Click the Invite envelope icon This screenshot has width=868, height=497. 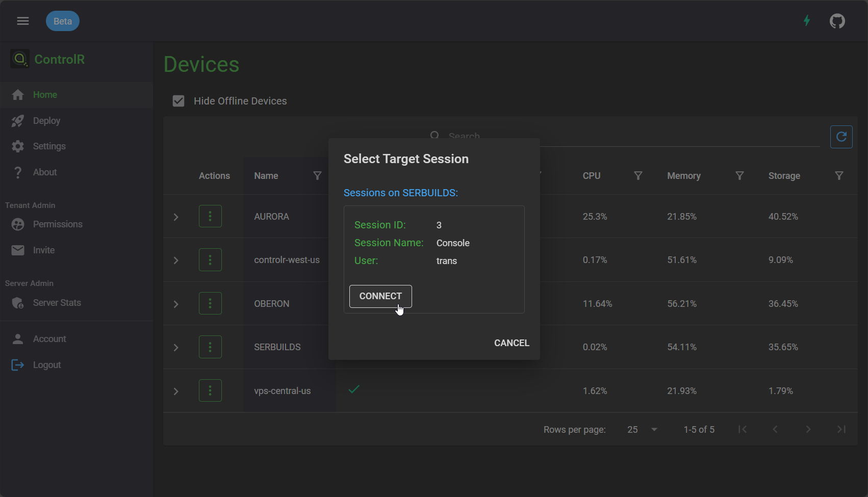click(x=18, y=250)
